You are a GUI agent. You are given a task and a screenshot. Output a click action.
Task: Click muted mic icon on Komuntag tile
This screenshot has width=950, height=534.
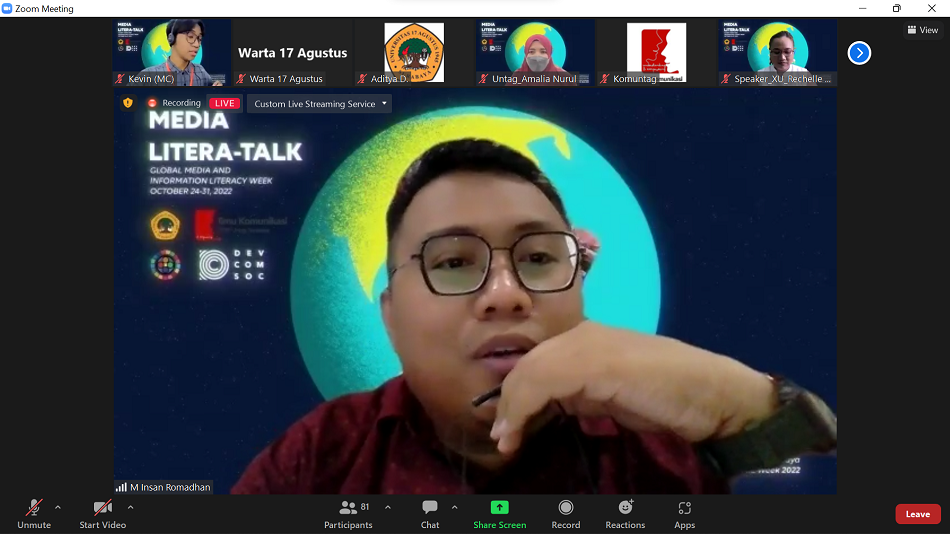(x=605, y=79)
